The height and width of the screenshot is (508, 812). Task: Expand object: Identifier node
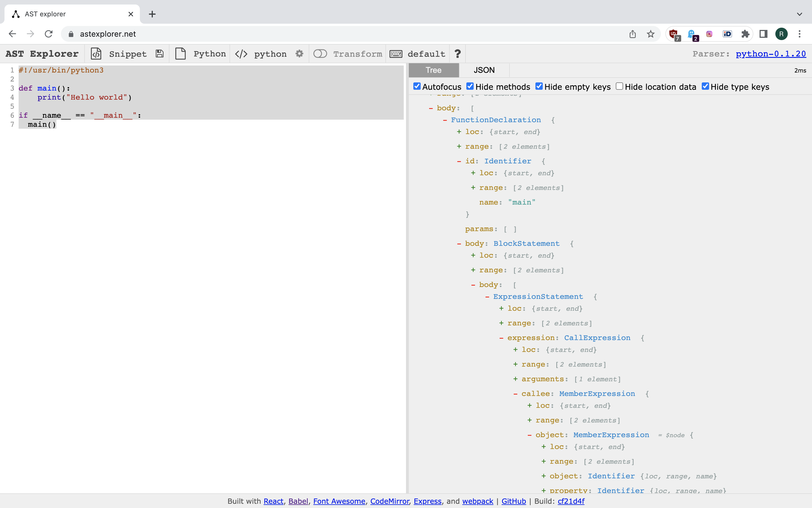[x=544, y=476]
